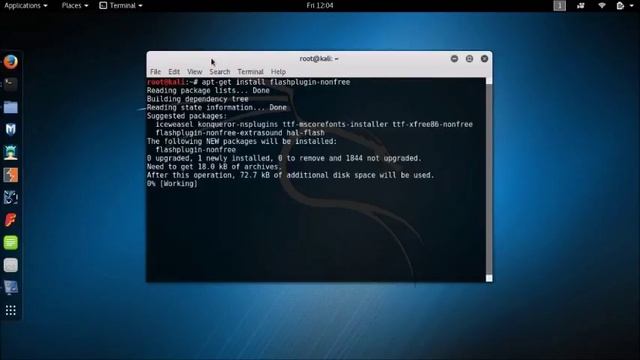Screen dimensions: 640x360
Task: Open the View menu in terminal
Action: pyautogui.click(x=195, y=72)
